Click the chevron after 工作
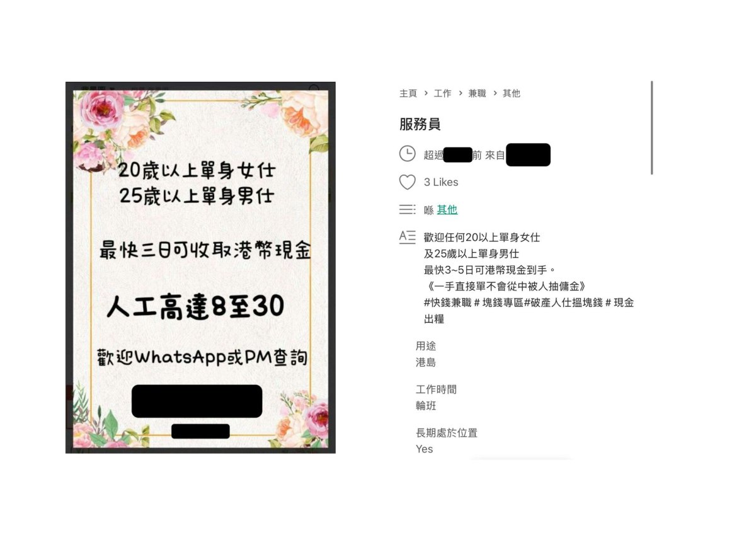Viewport: 756px width, 535px height. click(x=461, y=93)
